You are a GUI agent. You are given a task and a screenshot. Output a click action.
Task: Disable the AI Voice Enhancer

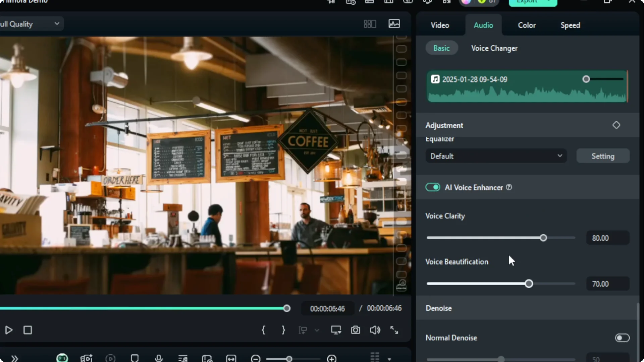[x=433, y=187]
